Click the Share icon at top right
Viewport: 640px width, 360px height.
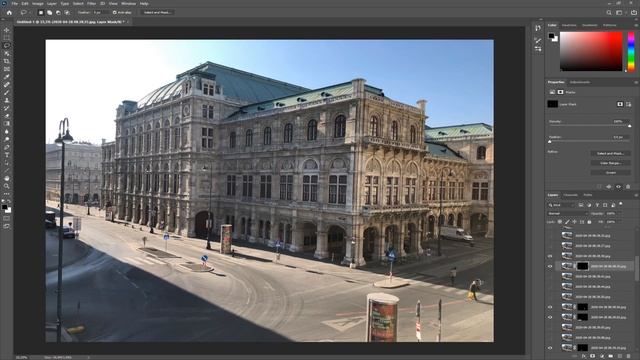click(x=633, y=13)
